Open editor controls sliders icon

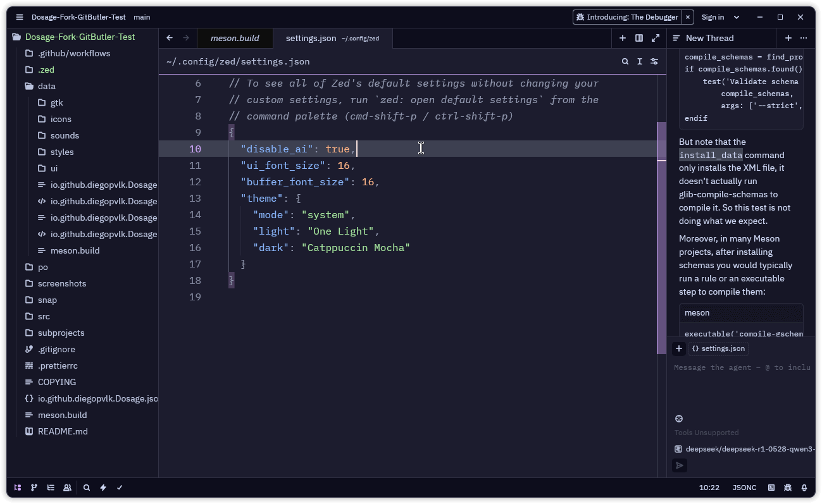[x=654, y=61]
